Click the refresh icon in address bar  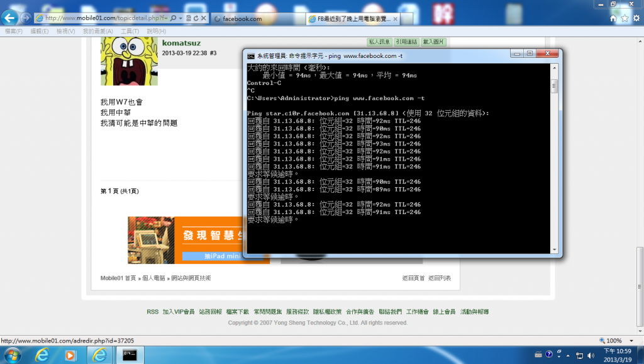tap(197, 19)
